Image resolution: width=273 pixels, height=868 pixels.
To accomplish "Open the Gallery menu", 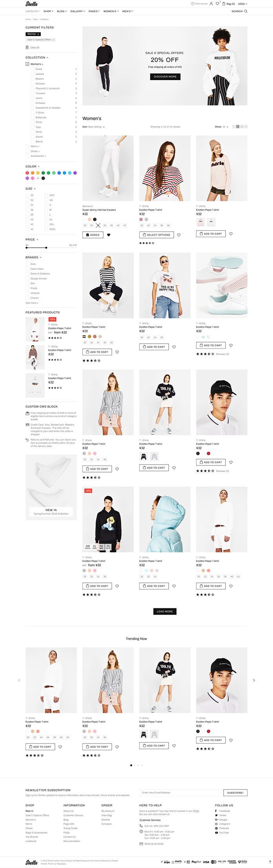I will tap(77, 11).
